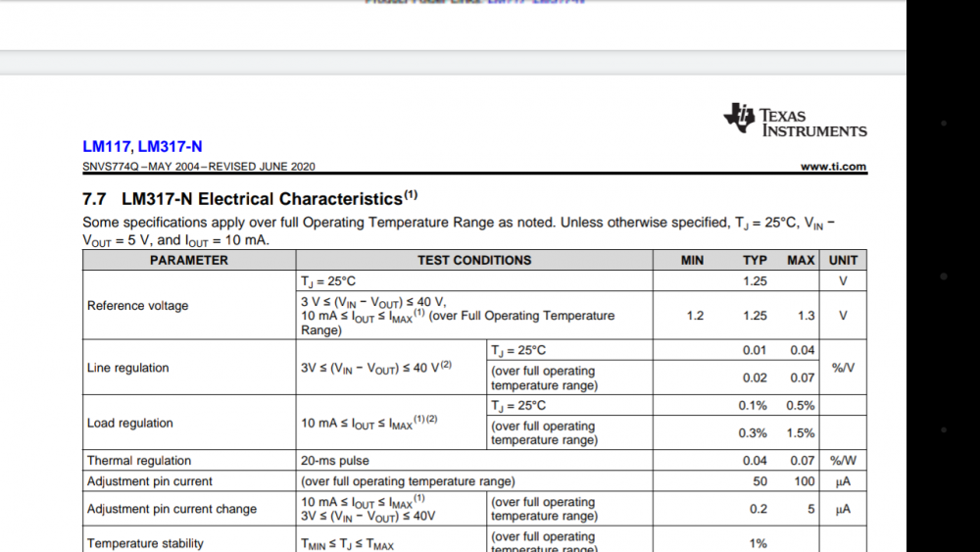Click the %/W unit cell
Viewport: 980px width, 552px height.
tap(843, 461)
